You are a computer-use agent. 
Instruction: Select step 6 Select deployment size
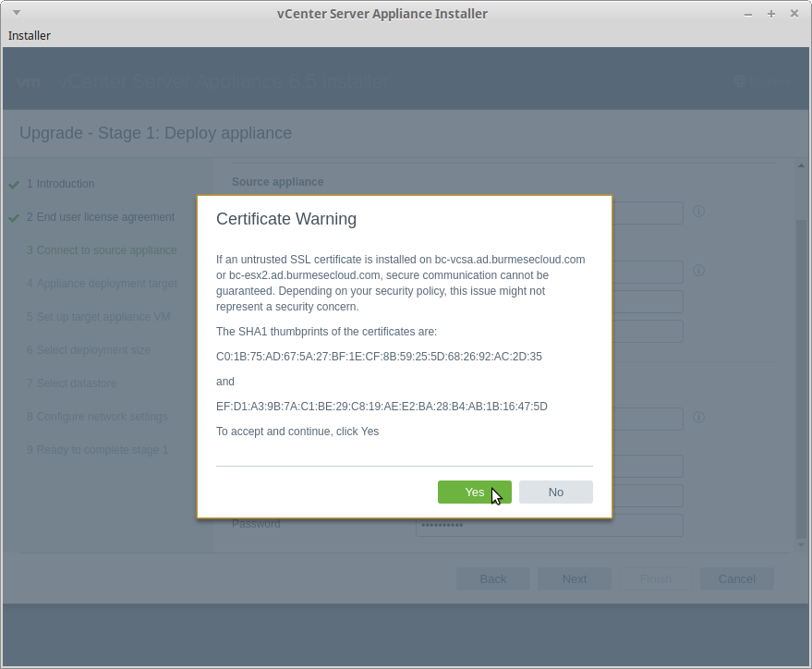click(x=89, y=350)
